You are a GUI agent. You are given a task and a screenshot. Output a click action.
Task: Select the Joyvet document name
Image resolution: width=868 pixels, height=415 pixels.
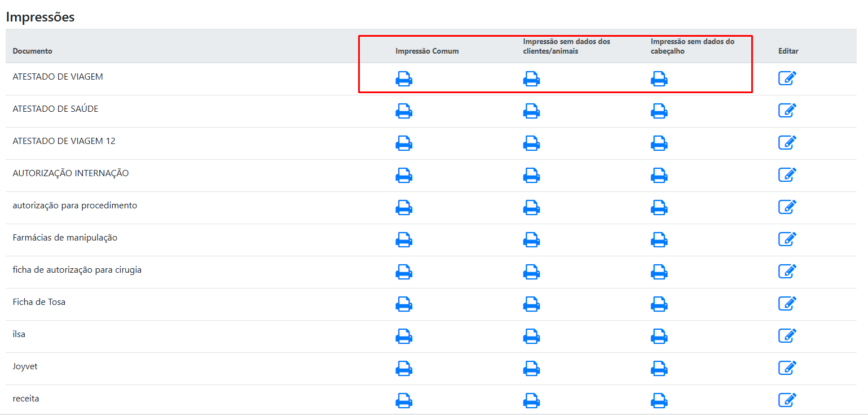[25, 366]
